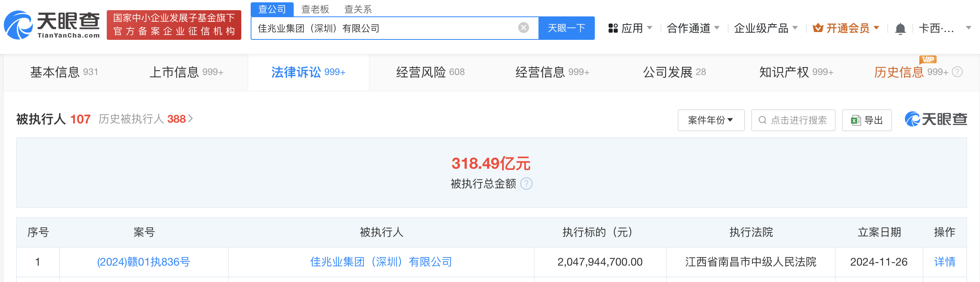Click the 立案日期 column header
The width and height of the screenshot is (980, 282).
pos(879,232)
